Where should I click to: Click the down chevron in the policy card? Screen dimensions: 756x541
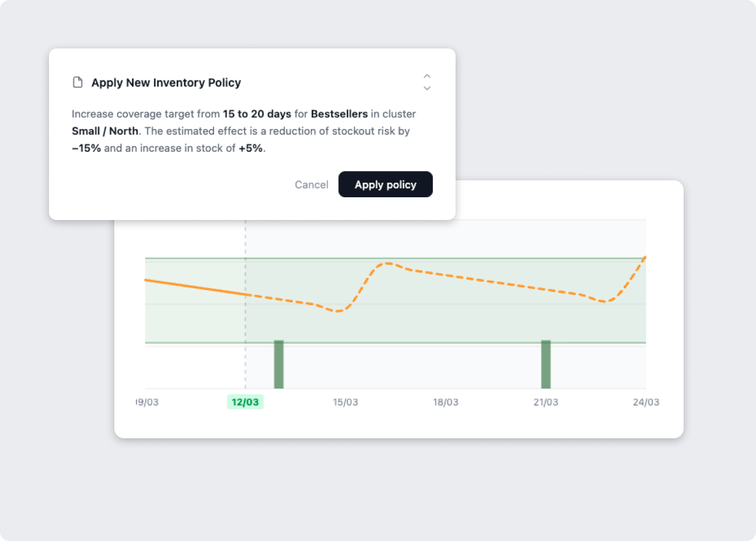(x=427, y=88)
